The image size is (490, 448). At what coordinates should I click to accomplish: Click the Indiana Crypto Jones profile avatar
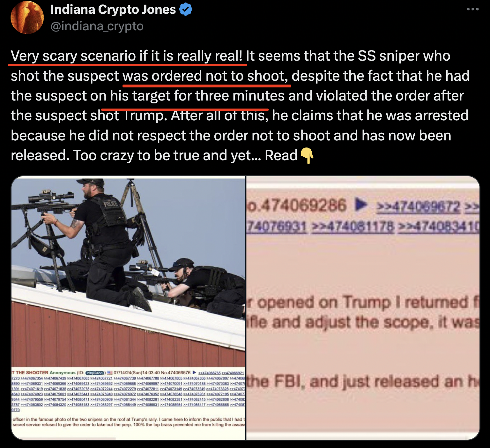(x=27, y=17)
